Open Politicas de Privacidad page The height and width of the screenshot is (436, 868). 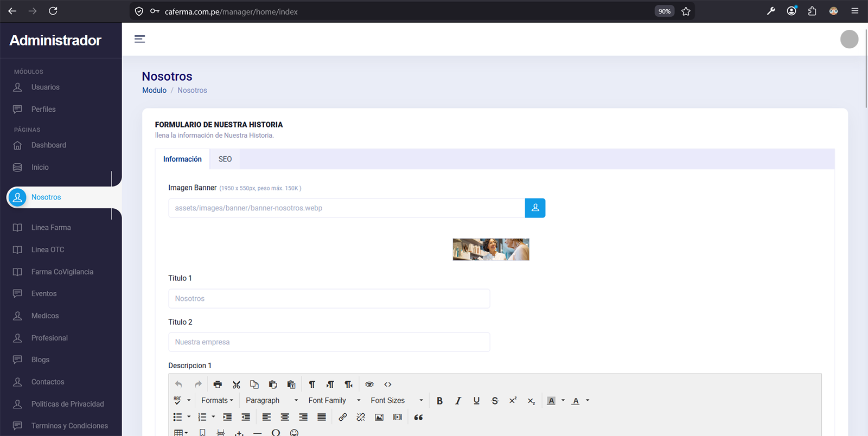pos(68,405)
